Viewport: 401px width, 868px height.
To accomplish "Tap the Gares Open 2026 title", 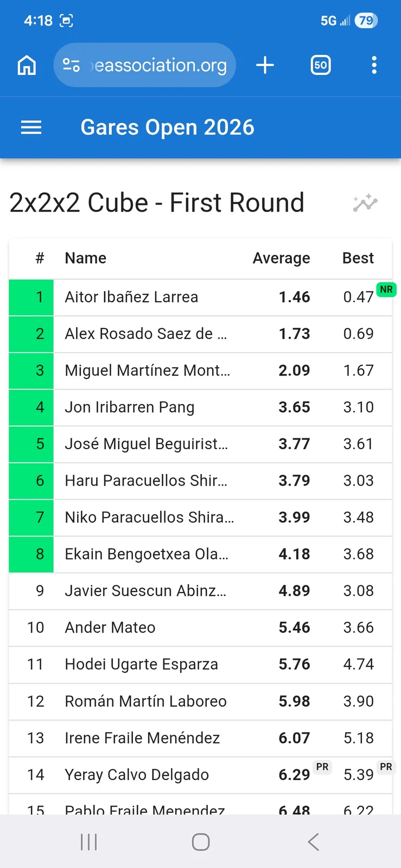I will pyautogui.click(x=167, y=127).
